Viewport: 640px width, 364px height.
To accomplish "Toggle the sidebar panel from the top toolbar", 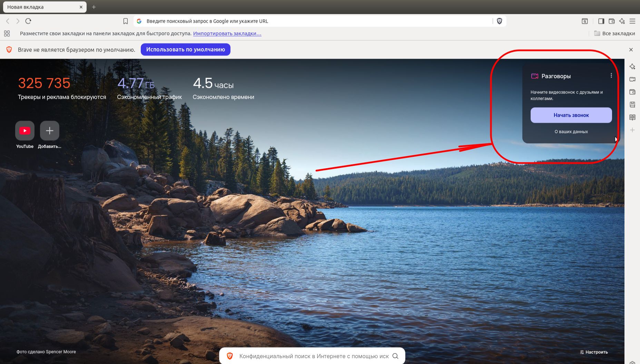I will (x=601, y=21).
